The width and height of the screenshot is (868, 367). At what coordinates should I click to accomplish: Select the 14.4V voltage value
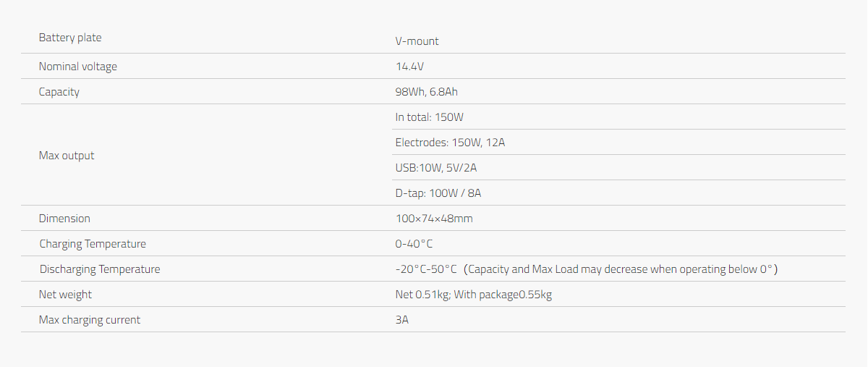[409, 67]
